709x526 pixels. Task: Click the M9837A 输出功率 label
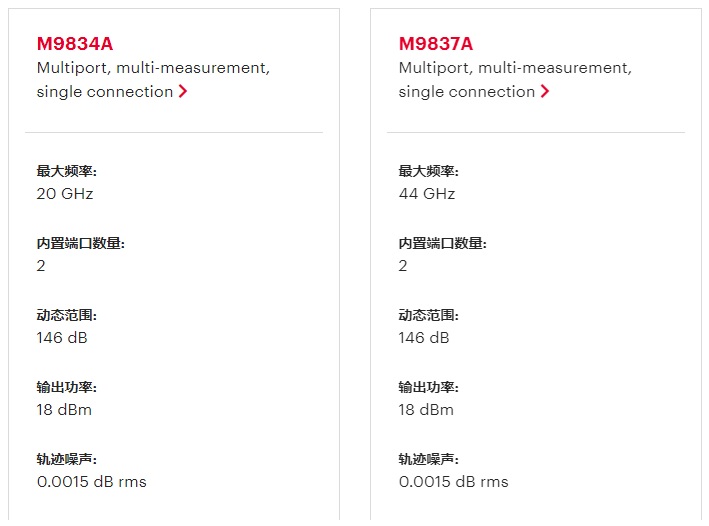click(429, 388)
